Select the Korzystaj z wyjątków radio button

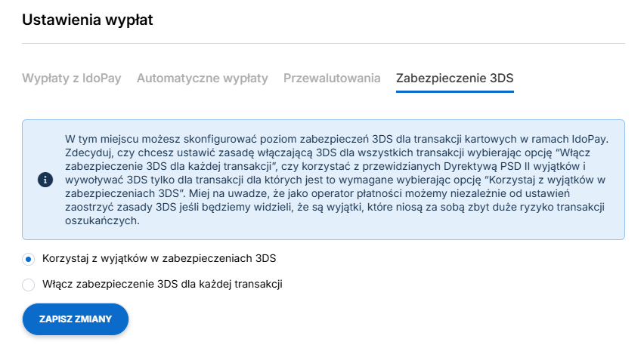[x=28, y=259]
